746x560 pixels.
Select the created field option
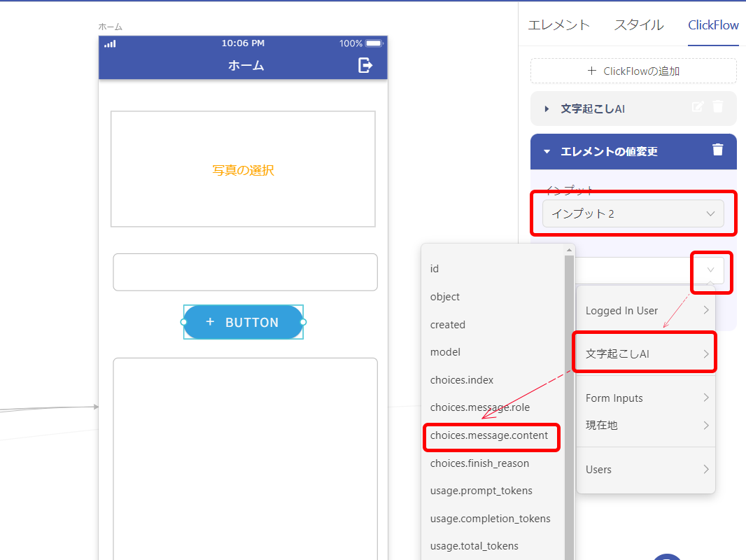click(x=493, y=325)
